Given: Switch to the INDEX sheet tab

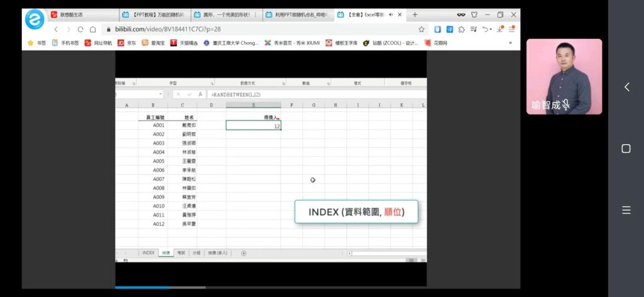Looking at the screenshot, I should coord(148,252).
